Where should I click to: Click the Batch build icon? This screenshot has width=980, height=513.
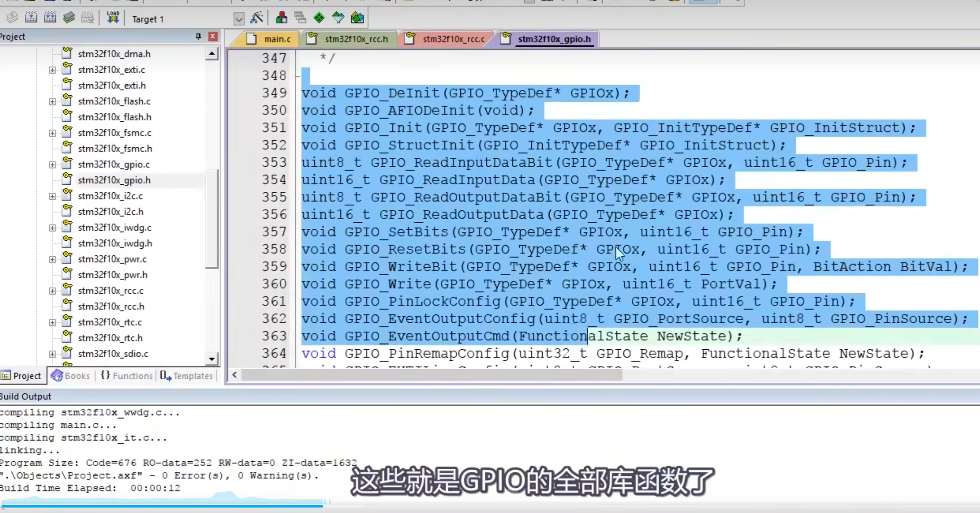(69, 18)
